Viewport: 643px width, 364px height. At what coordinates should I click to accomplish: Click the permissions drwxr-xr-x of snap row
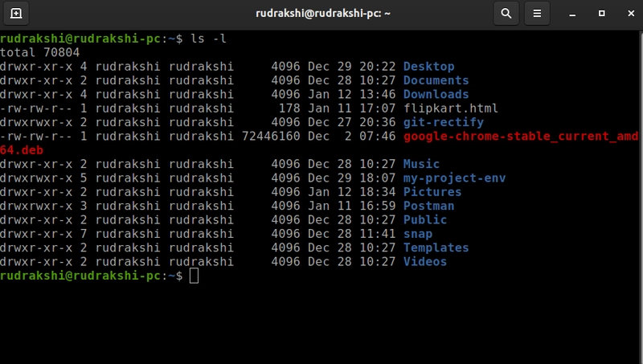pos(36,234)
